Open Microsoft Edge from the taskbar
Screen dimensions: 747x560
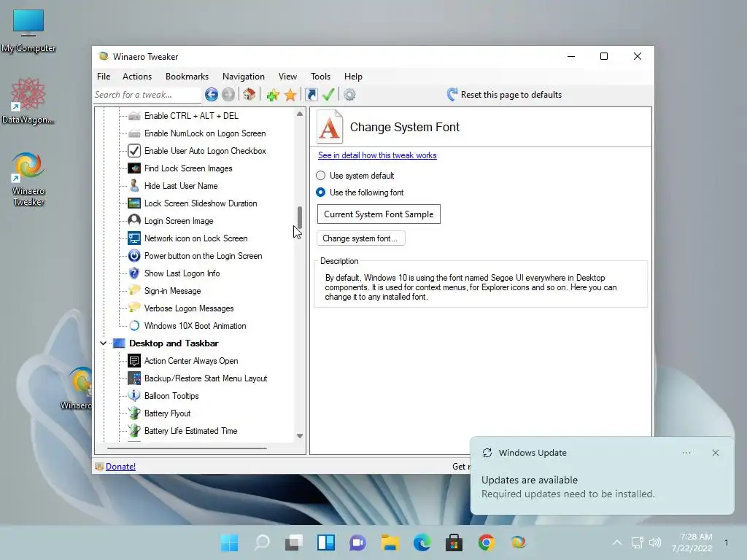(x=422, y=542)
